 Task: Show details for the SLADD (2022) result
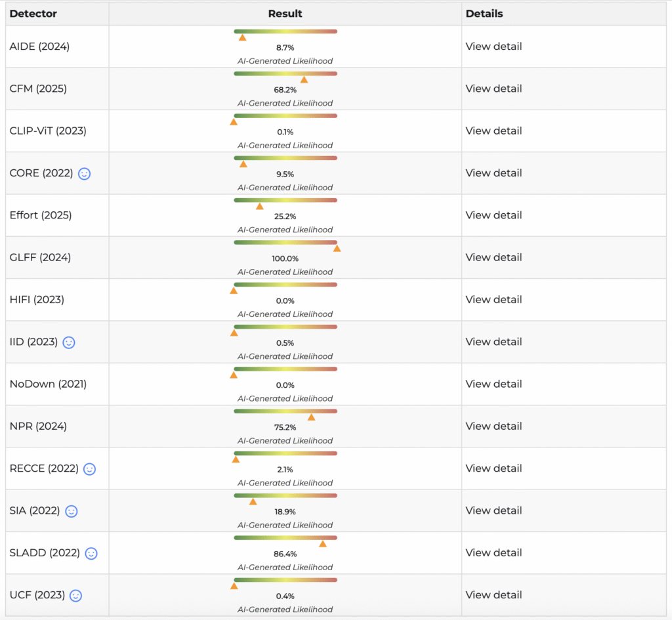[493, 552]
